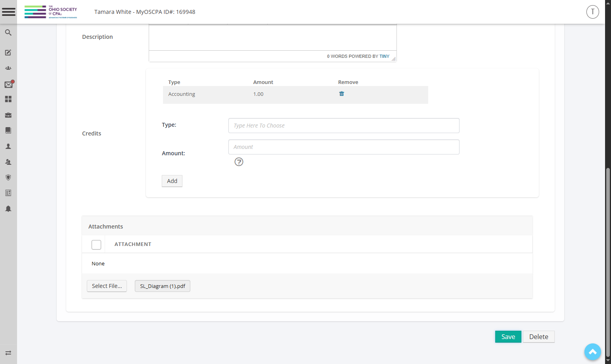Viewport: 611px width, 364px height.
Task: Jump to top with the blue arrow button
Action: [x=593, y=352]
